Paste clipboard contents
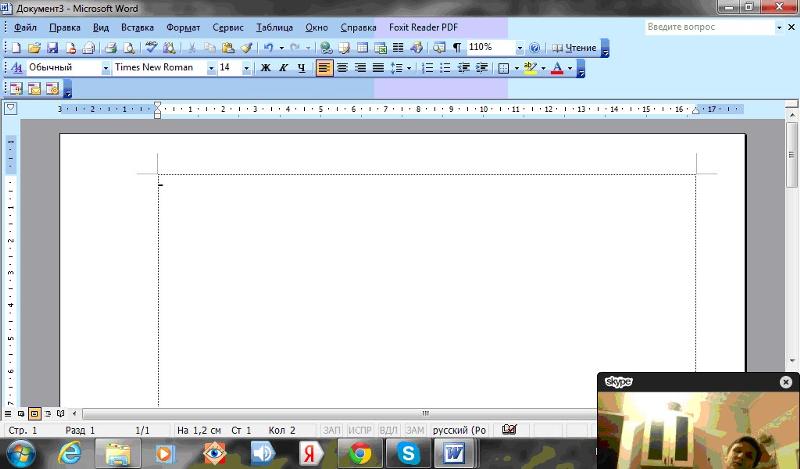Viewport: 800px width, 469px height. click(x=228, y=48)
